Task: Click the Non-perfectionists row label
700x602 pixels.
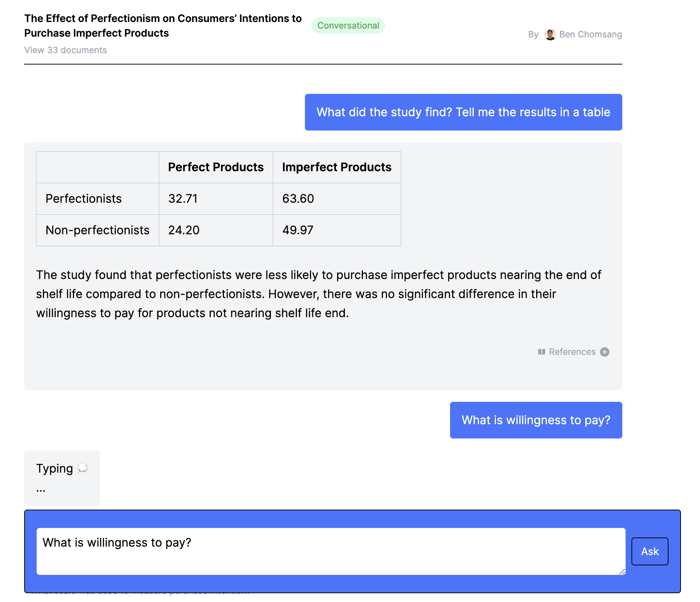Action: point(97,230)
